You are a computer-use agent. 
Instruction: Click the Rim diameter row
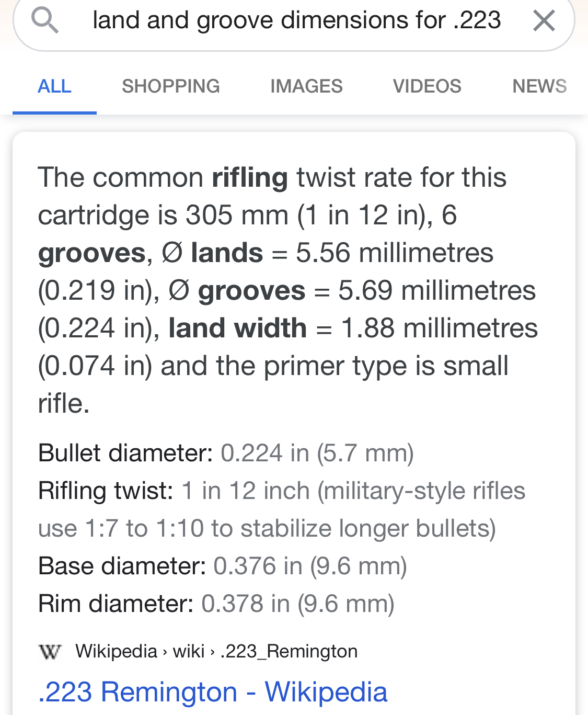[x=216, y=604]
